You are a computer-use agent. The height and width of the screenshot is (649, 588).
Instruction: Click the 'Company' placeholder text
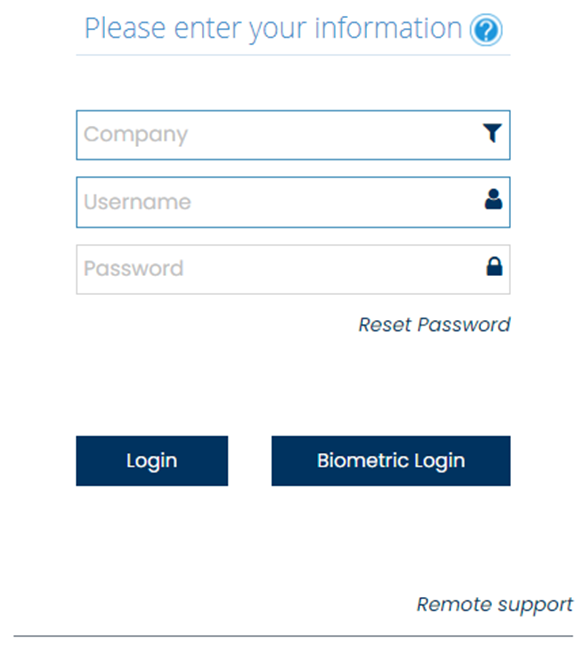point(136,135)
